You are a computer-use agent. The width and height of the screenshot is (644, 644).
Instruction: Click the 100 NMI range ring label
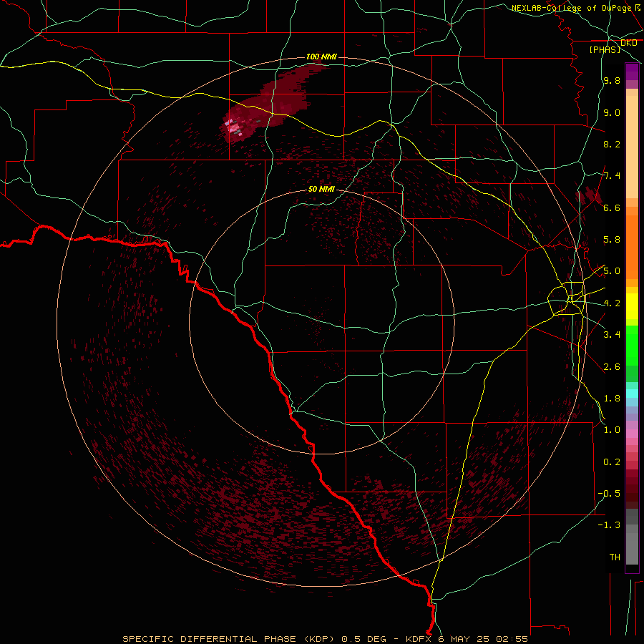(321, 57)
